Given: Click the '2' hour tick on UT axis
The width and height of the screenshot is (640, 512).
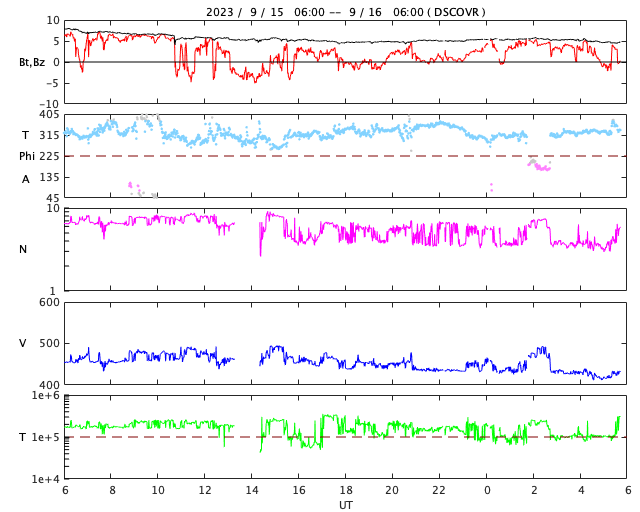Looking at the screenshot, I should coord(534,490).
